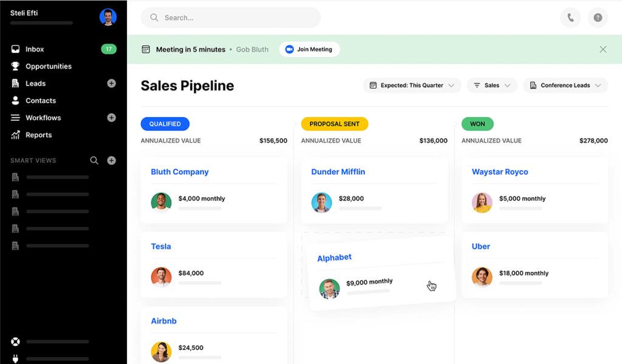This screenshot has height=364, width=622.
Task: Select the Won stage label
Action: (477, 124)
